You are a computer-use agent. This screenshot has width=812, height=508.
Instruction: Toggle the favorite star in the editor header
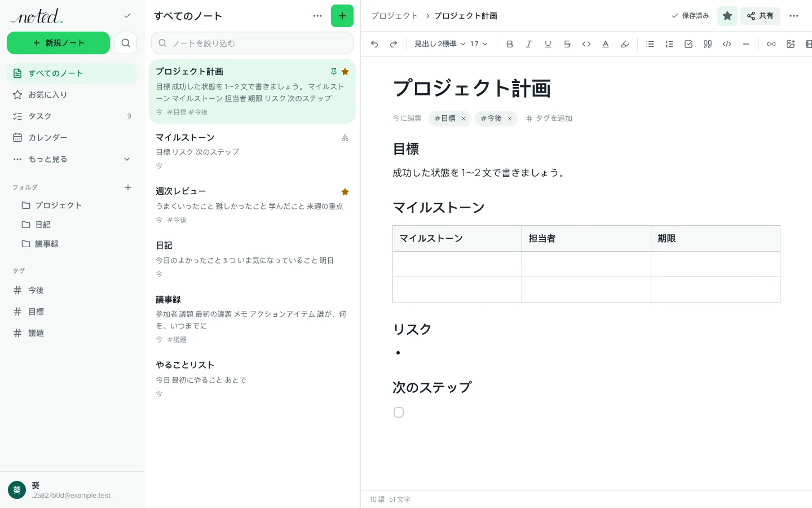[x=727, y=16]
